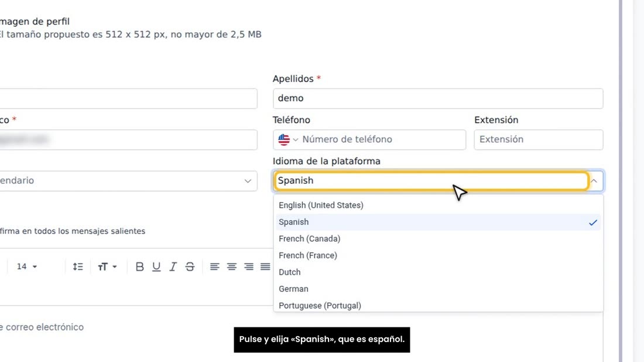The width and height of the screenshot is (644, 362).
Task: Justify signature text
Action: [265, 267]
